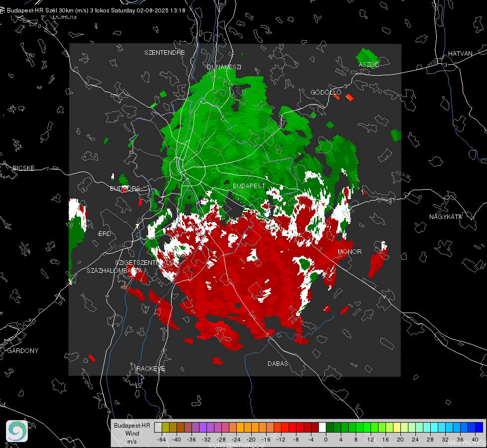Click the '-40' legend value
The height and width of the screenshot is (448, 487).
point(177,440)
